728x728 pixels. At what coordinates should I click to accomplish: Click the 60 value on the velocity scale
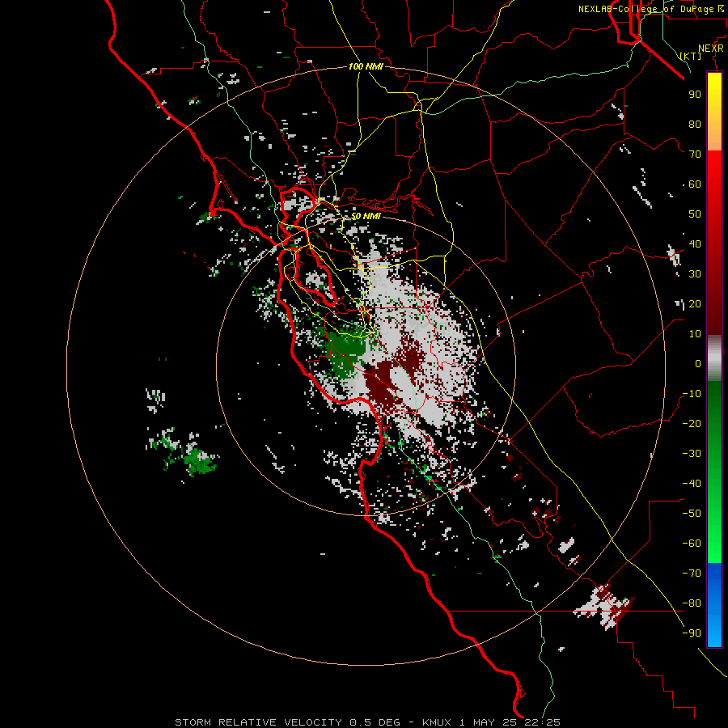click(695, 184)
